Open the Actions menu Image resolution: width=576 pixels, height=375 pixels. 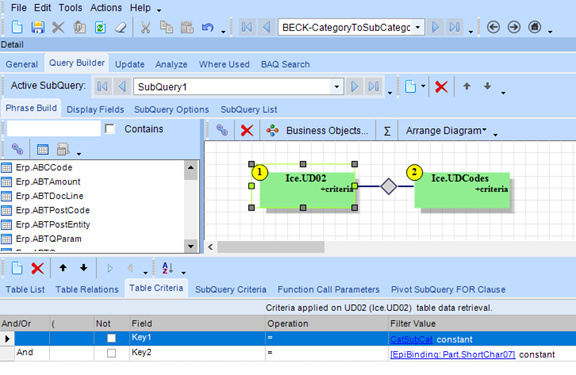(x=106, y=8)
